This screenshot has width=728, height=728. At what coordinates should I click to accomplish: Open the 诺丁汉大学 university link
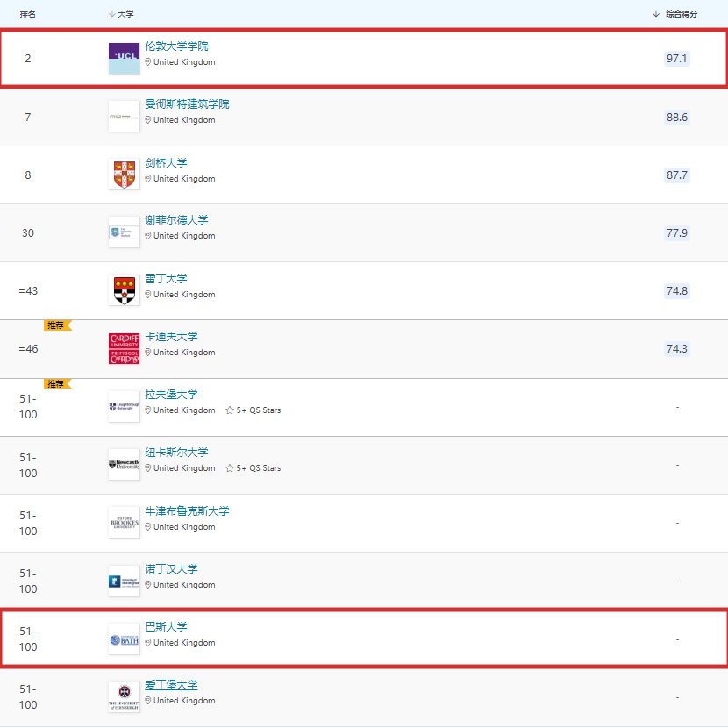click(171, 569)
